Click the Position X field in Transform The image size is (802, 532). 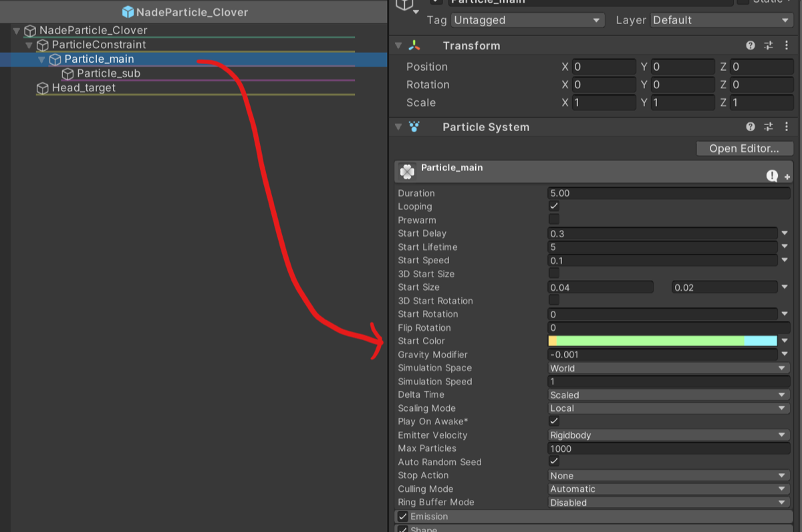pyautogui.click(x=604, y=67)
